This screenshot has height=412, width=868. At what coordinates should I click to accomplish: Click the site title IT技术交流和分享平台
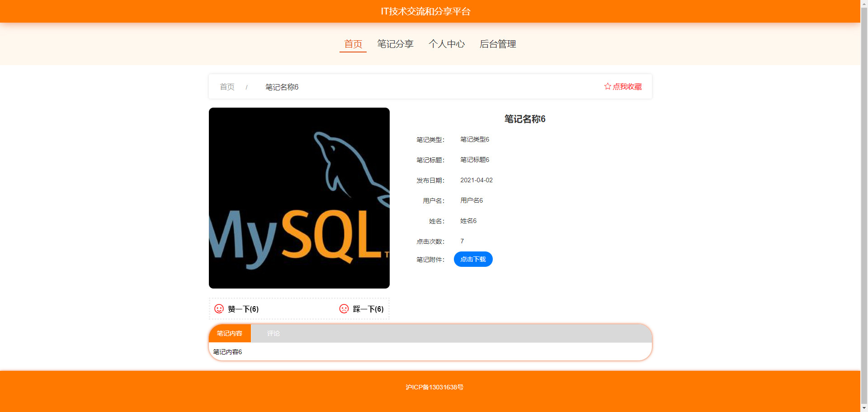pyautogui.click(x=425, y=11)
